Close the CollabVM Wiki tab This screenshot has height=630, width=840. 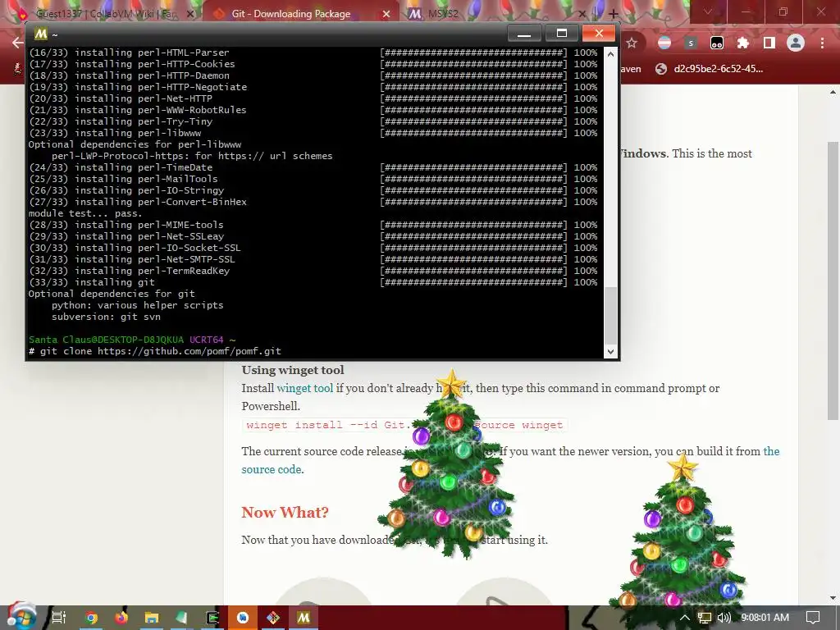(x=189, y=14)
